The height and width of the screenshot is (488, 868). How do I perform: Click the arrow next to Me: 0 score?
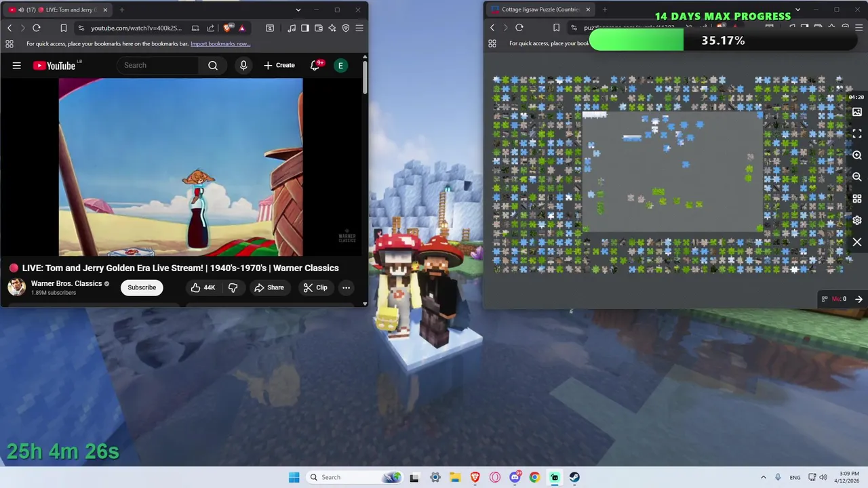click(x=859, y=299)
